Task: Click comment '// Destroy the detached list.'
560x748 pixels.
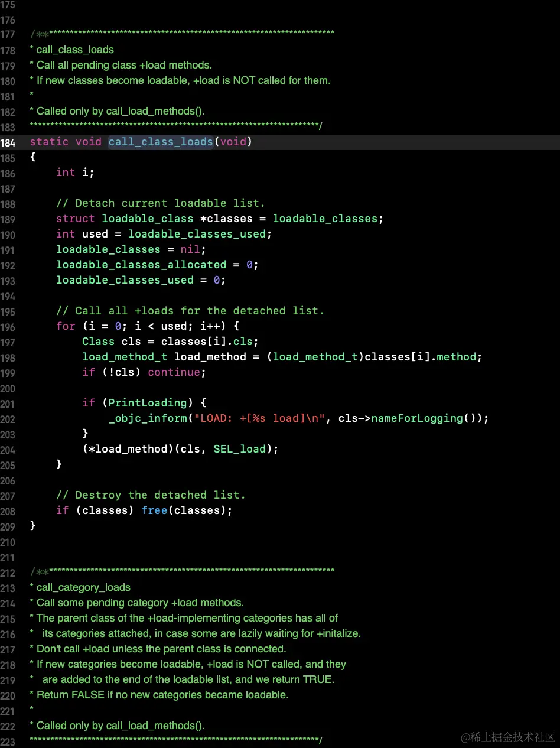Action: pyautogui.click(x=151, y=495)
